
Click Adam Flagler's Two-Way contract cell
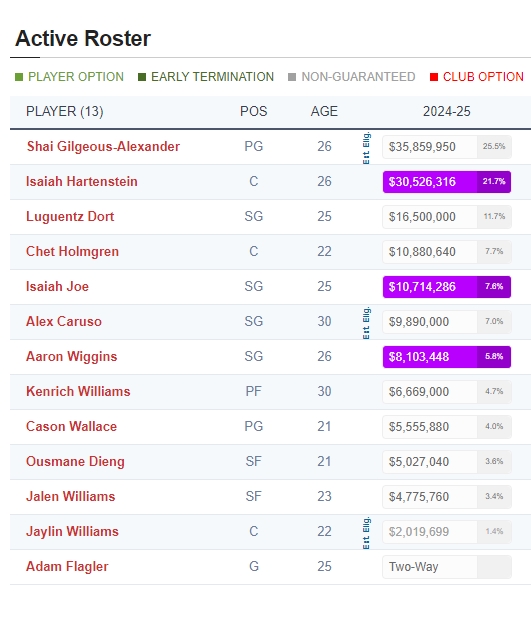click(x=447, y=567)
